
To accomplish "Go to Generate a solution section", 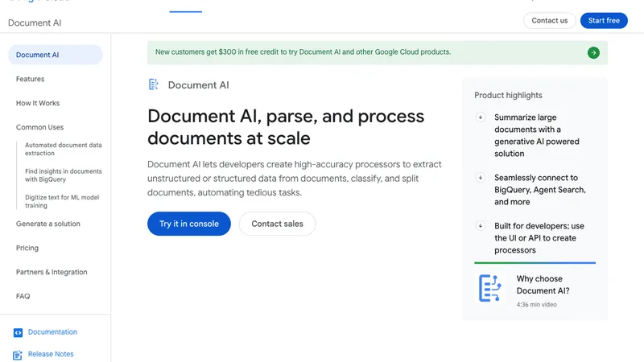I will (x=48, y=224).
